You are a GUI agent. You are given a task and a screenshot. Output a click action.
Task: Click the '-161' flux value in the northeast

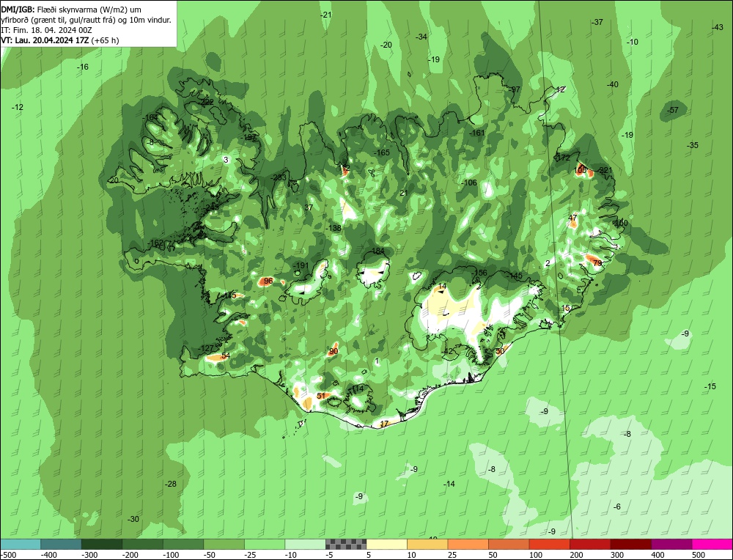tap(477, 133)
